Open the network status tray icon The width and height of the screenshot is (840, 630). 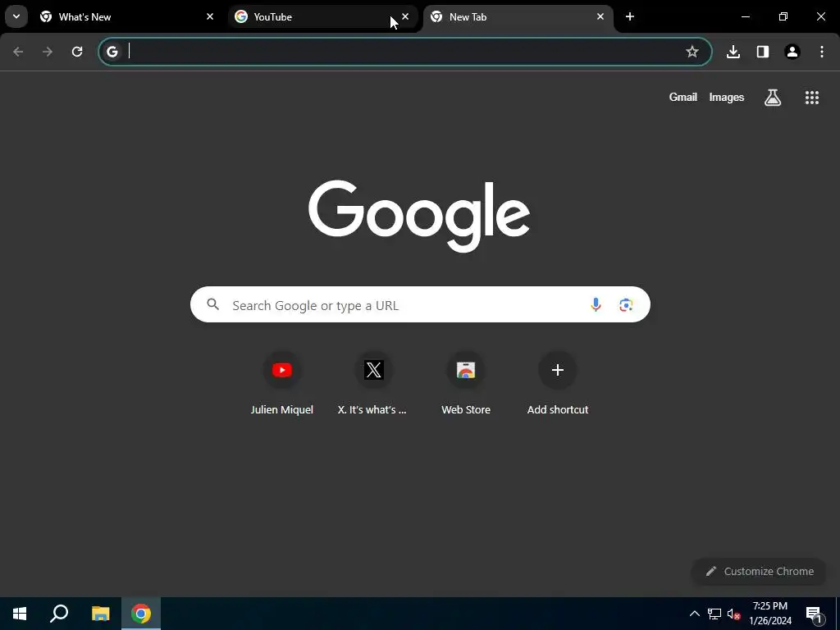(x=714, y=614)
